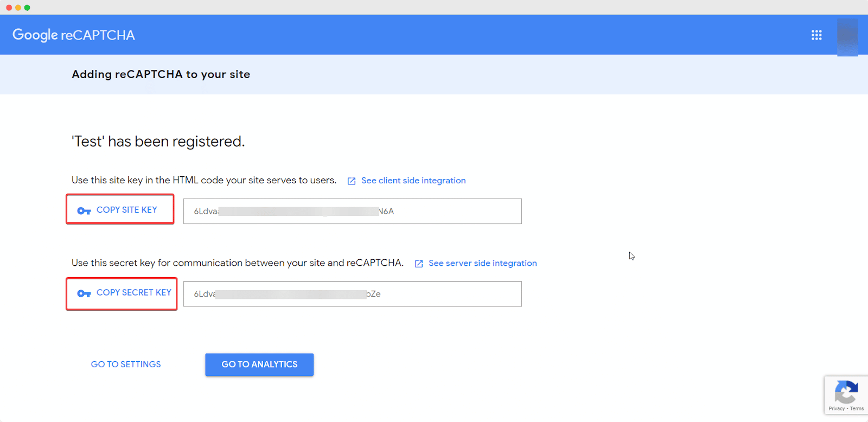Screen dimensions: 868x422
Task: Minimize the window with the yellow button
Action: click(18, 8)
